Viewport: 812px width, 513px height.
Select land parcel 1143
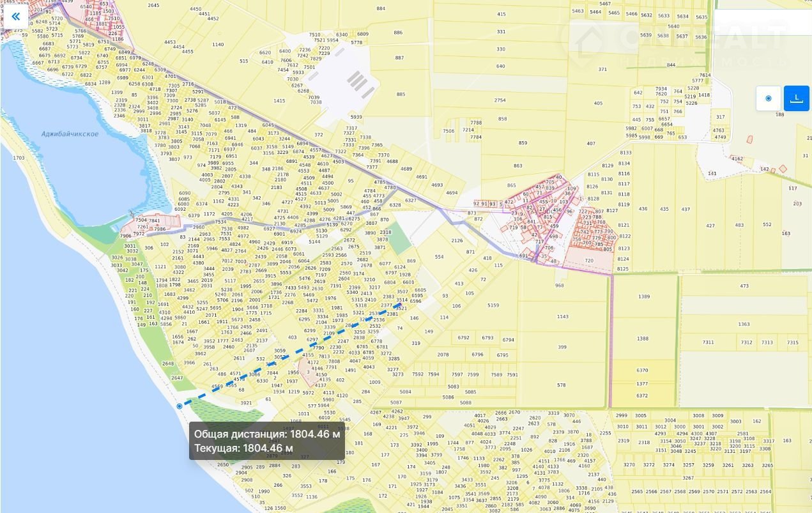(562, 317)
